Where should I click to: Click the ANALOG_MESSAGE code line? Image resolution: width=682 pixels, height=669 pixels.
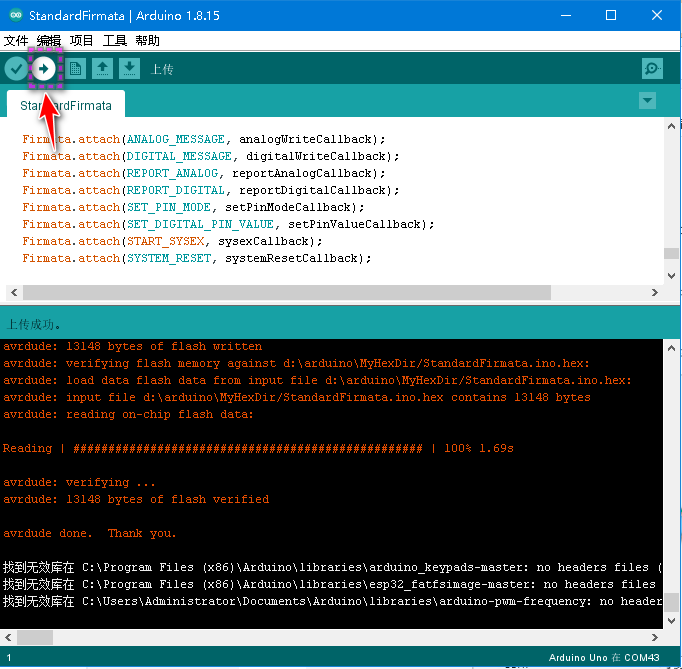click(204, 139)
